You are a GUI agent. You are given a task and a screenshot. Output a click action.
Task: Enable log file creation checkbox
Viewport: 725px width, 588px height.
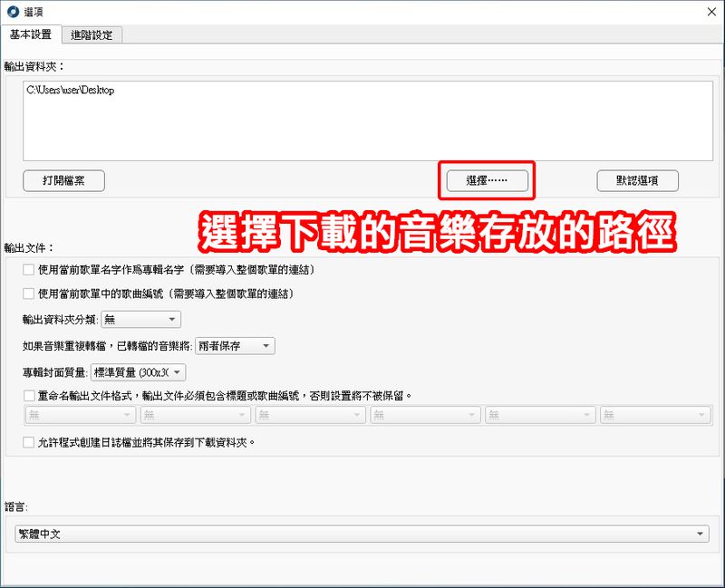coord(29,442)
